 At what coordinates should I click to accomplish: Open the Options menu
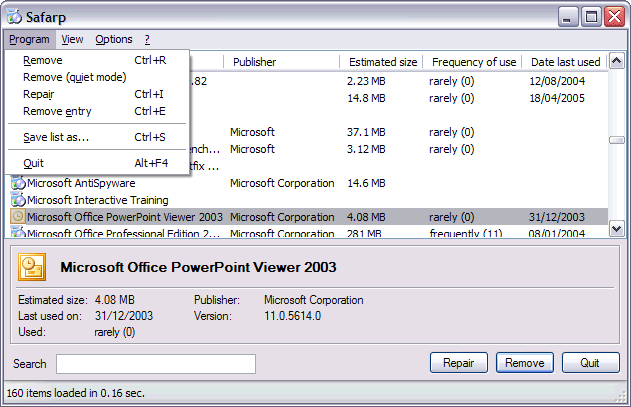pos(114,40)
